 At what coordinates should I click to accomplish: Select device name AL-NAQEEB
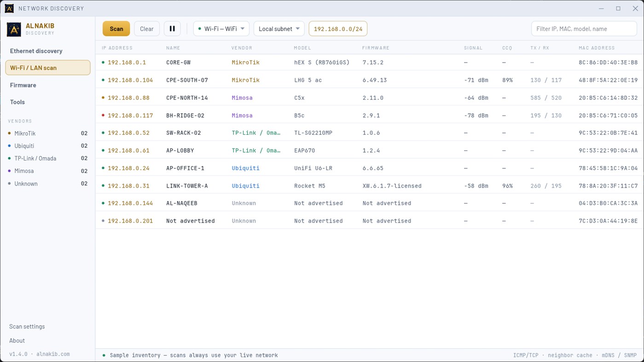click(x=182, y=203)
